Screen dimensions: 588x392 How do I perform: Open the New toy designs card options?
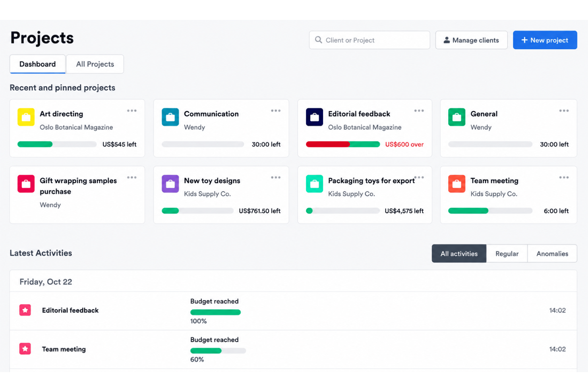[x=276, y=178]
